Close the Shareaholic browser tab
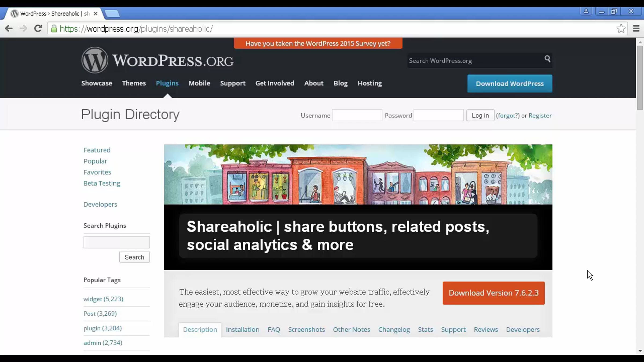 [x=95, y=13]
